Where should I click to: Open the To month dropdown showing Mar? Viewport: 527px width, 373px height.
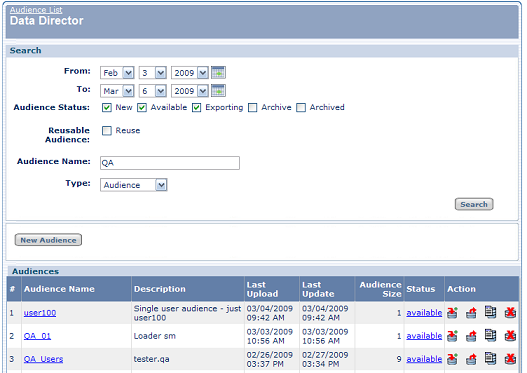click(x=117, y=91)
